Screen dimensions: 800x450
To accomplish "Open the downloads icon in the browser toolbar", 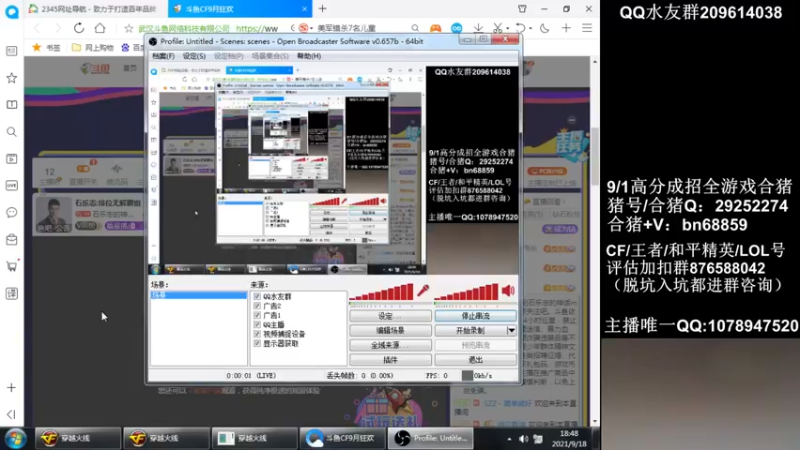I will click(x=478, y=28).
